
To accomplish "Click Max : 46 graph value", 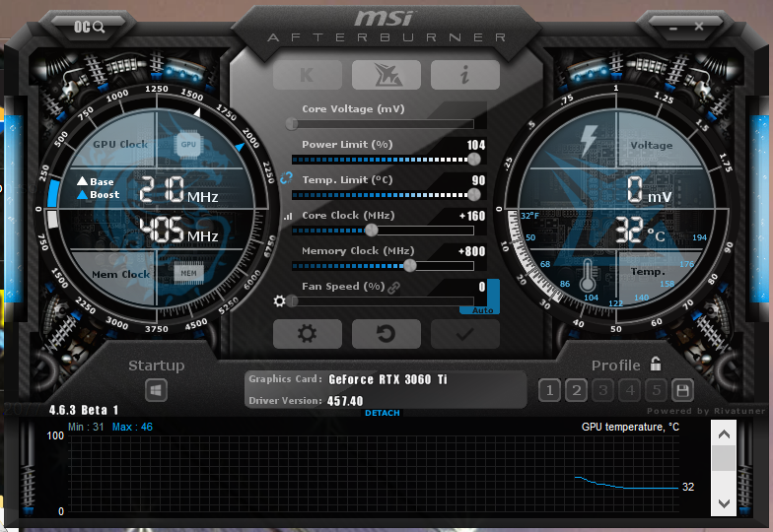I will 132,428.
